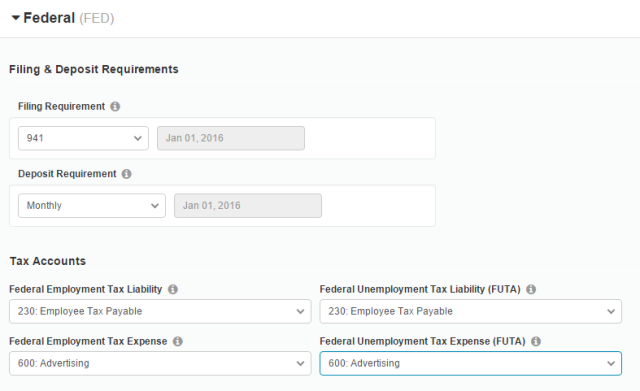Click the Federal Employment Tax Expense label

click(x=88, y=341)
